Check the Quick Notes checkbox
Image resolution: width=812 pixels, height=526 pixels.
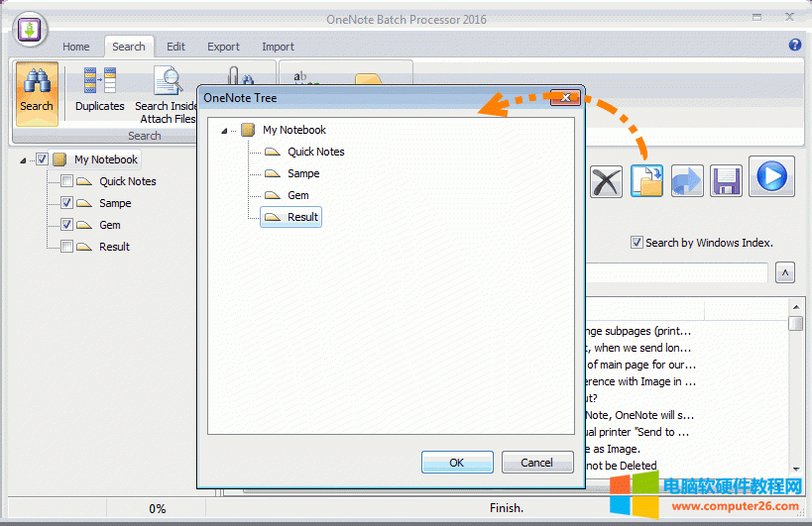67,181
